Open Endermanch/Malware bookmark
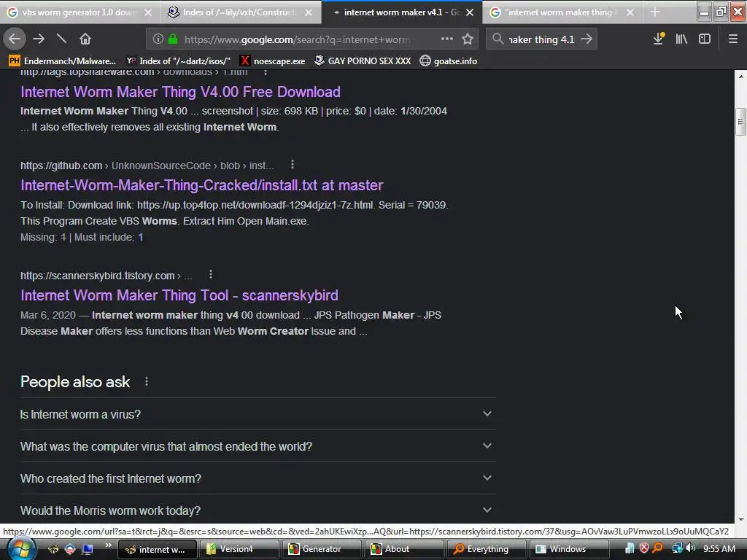 click(x=63, y=61)
